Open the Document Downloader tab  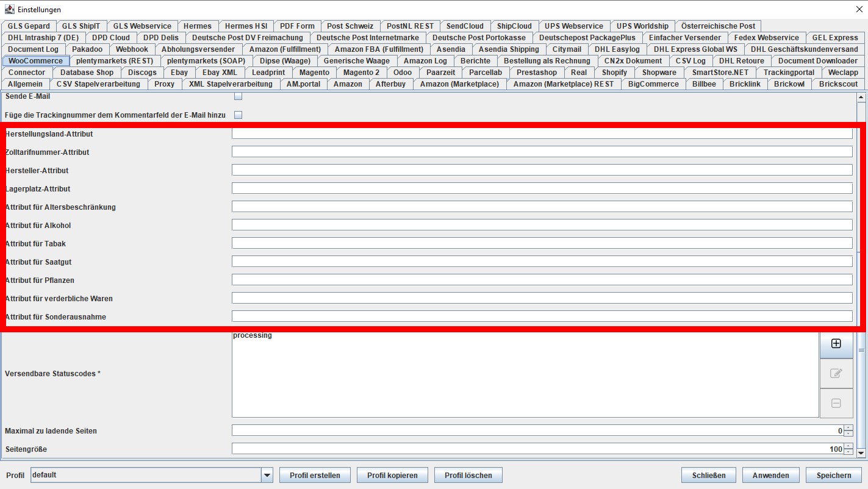pyautogui.click(x=817, y=61)
